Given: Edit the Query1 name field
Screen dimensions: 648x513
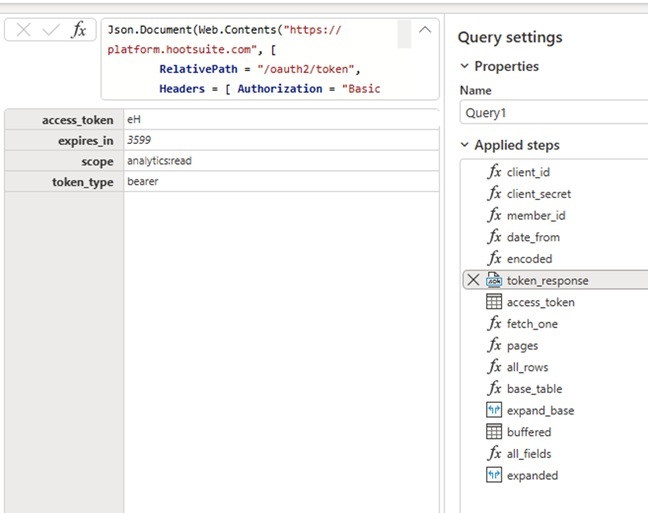Looking at the screenshot, I should 554,113.
